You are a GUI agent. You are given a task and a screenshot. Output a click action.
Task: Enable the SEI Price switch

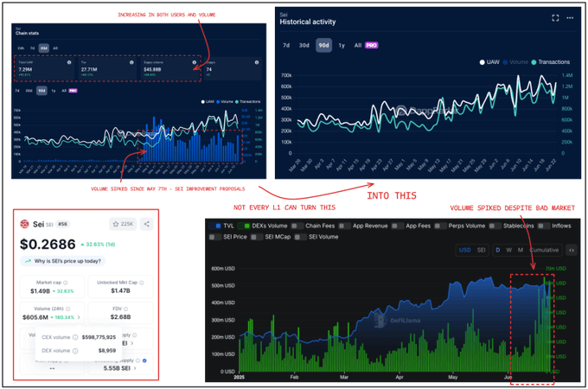[x=215, y=237]
